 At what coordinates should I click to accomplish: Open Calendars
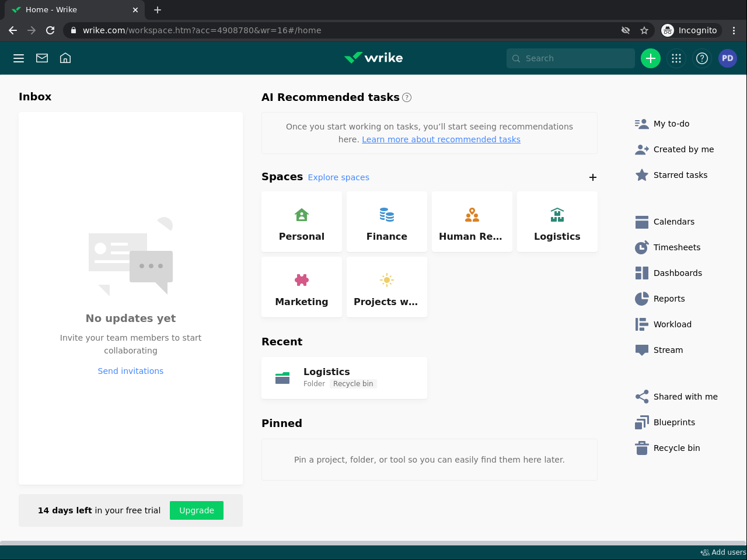[665, 222]
